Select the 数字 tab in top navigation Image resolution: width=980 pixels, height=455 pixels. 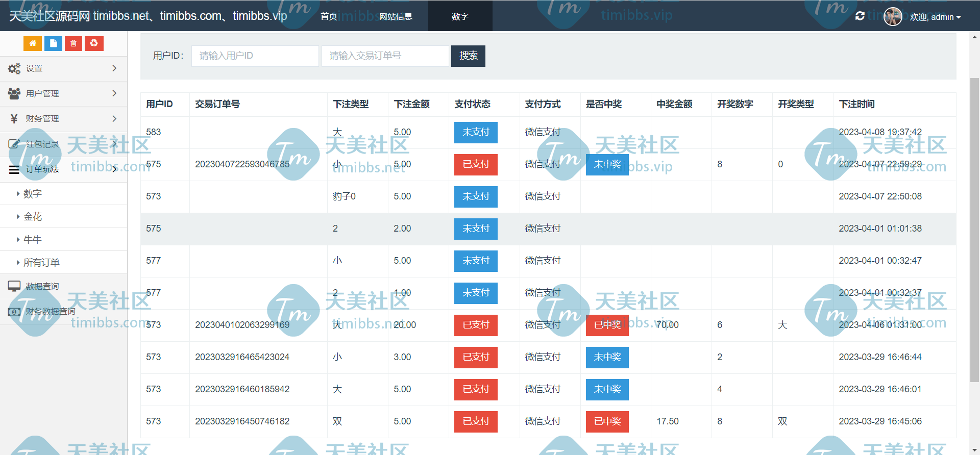(460, 16)
